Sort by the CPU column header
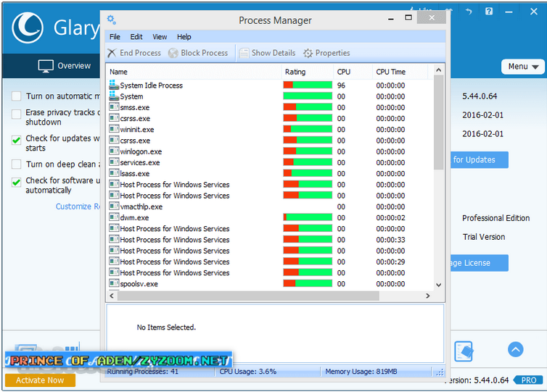 point(353,72)
